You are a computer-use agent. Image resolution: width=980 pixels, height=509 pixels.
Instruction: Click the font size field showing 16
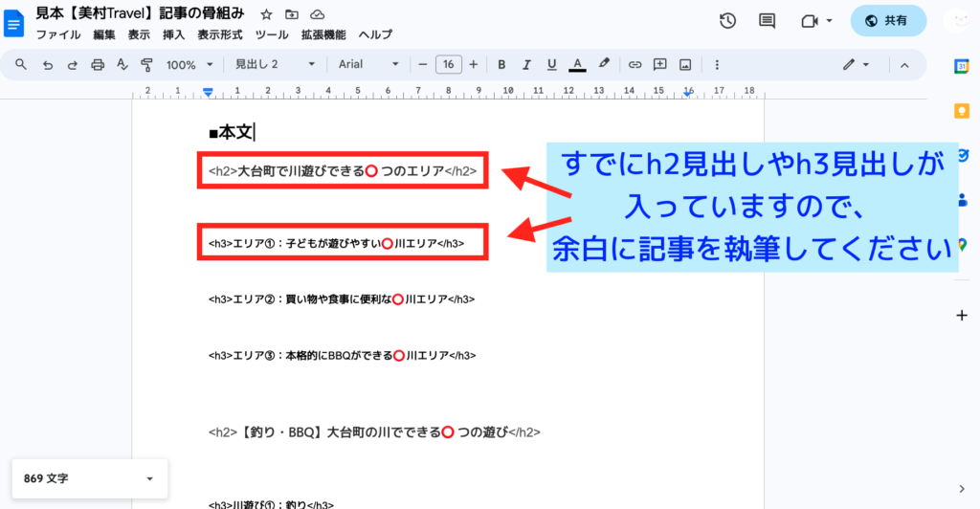[x=448, y=65]
